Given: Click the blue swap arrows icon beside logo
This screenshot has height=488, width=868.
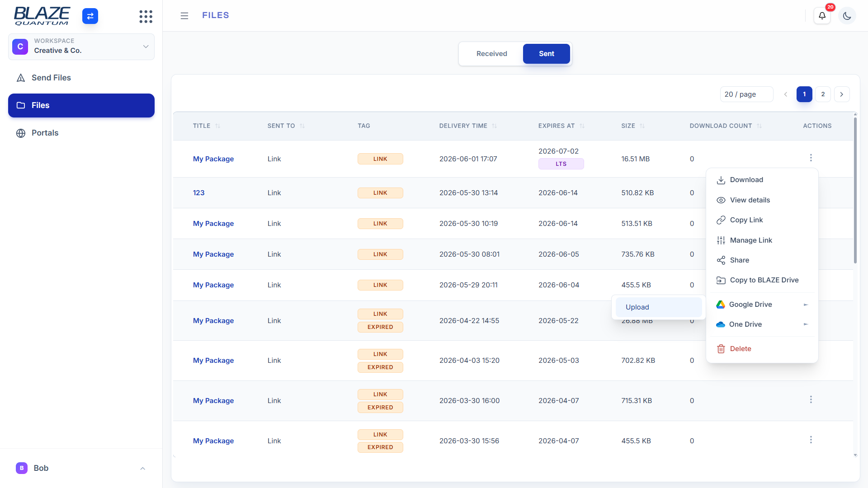Looking at the screenshot, I should click(90, 16).
